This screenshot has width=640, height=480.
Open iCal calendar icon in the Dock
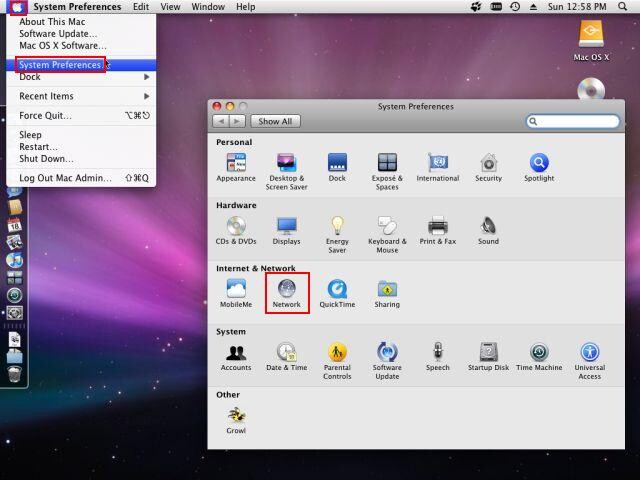pos(15,225)
